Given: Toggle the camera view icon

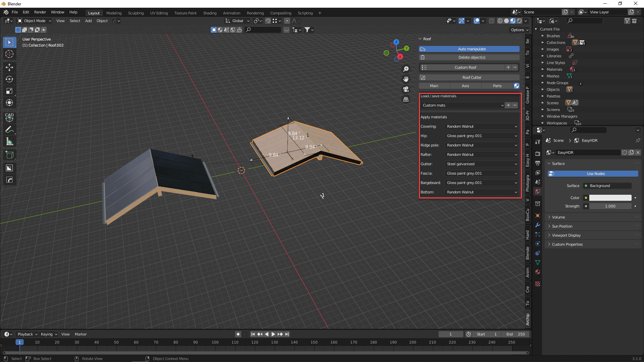Looking at the screenshot, I should (406, 89).
